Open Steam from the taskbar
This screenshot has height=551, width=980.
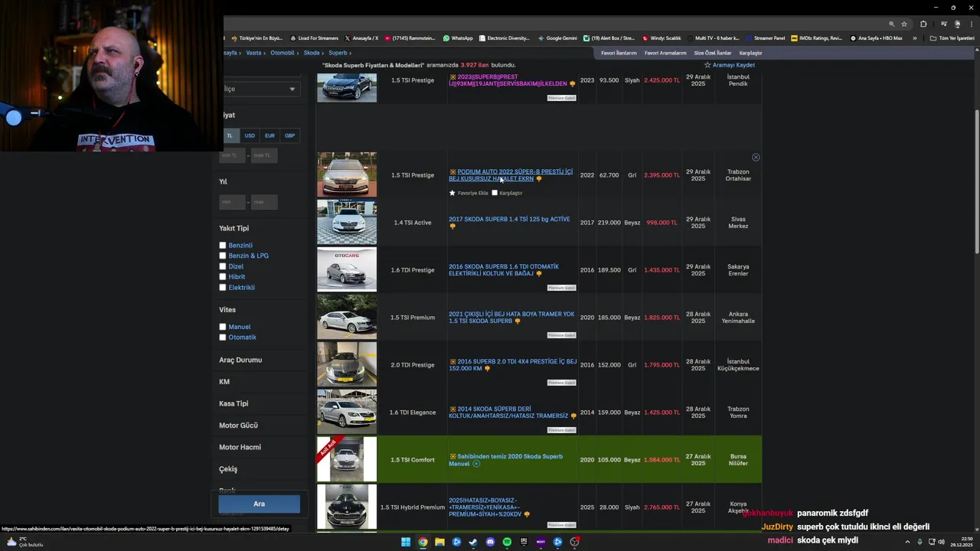473,542
